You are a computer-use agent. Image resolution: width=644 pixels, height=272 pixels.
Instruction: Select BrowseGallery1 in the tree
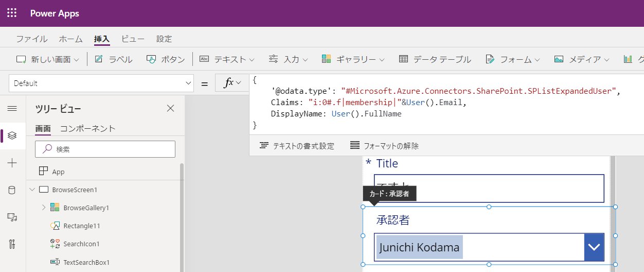(86, 208)
